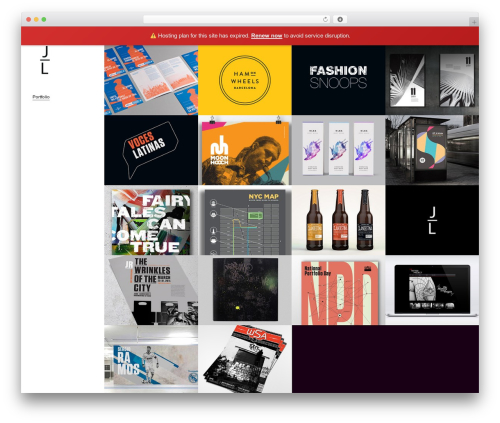Open the Ham on Wheels Barcelona project
The height and width of the screenshot is (423, 500).
(245, 80)
